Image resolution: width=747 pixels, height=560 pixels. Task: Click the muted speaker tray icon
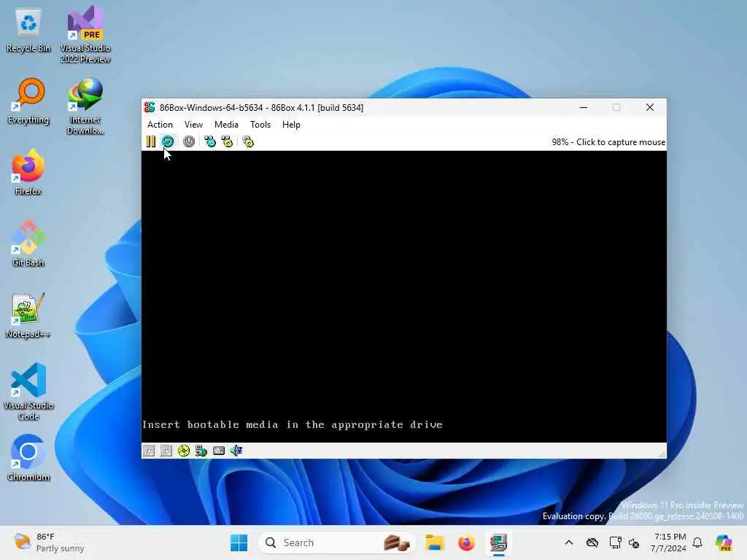634,542
